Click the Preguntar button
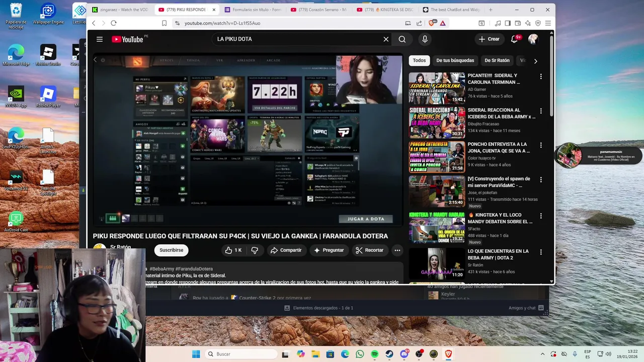The image size is (644, 362). click(x=329, y=250)
